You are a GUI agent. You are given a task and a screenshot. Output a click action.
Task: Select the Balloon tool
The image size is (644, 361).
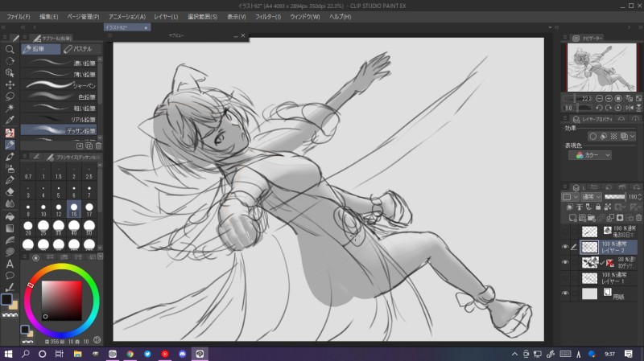coord(10,276)
